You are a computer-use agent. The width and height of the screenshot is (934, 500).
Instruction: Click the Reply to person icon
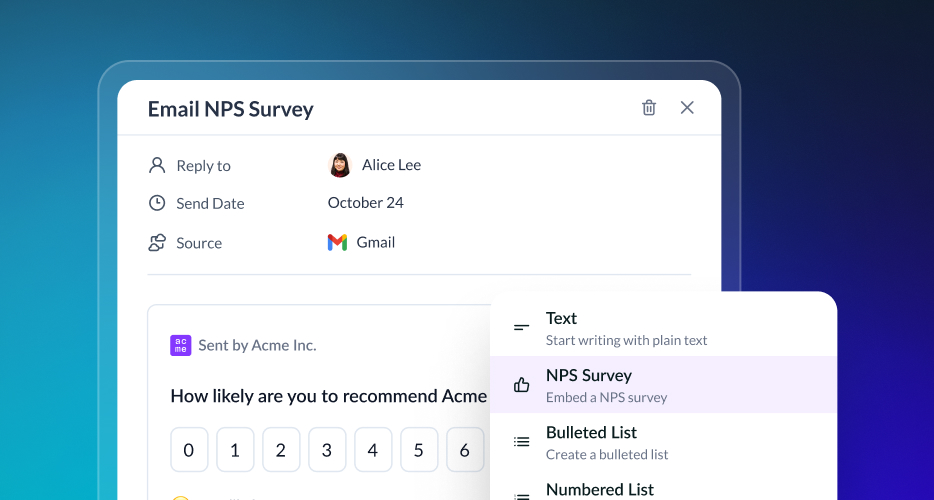coord(157,165)
